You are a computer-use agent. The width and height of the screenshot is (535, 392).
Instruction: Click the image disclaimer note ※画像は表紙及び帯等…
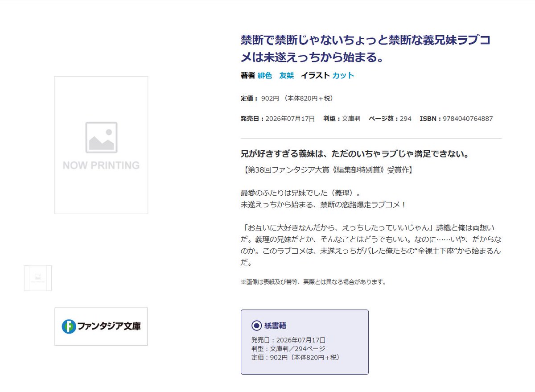pos(313,282)
